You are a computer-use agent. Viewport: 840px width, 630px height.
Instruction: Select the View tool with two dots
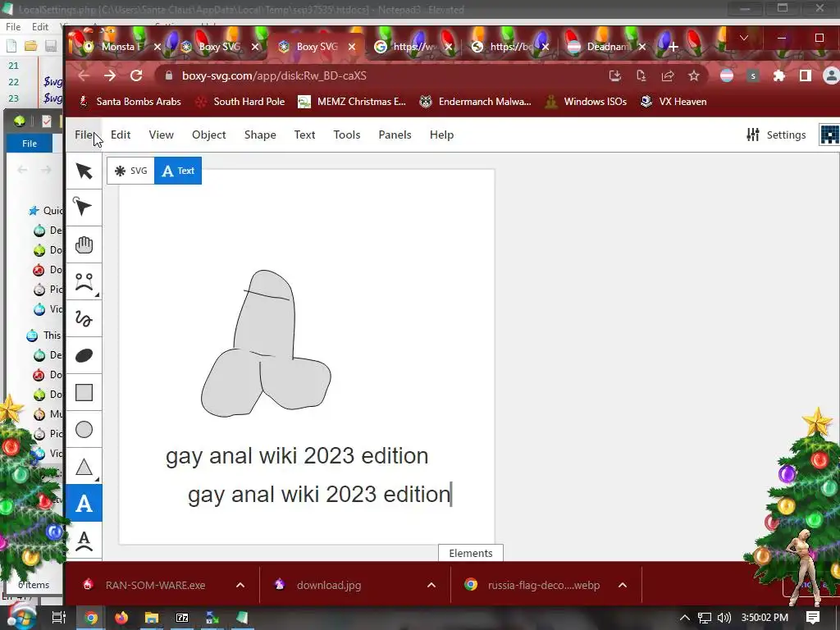pyautogui.click(x=84, y=282)
